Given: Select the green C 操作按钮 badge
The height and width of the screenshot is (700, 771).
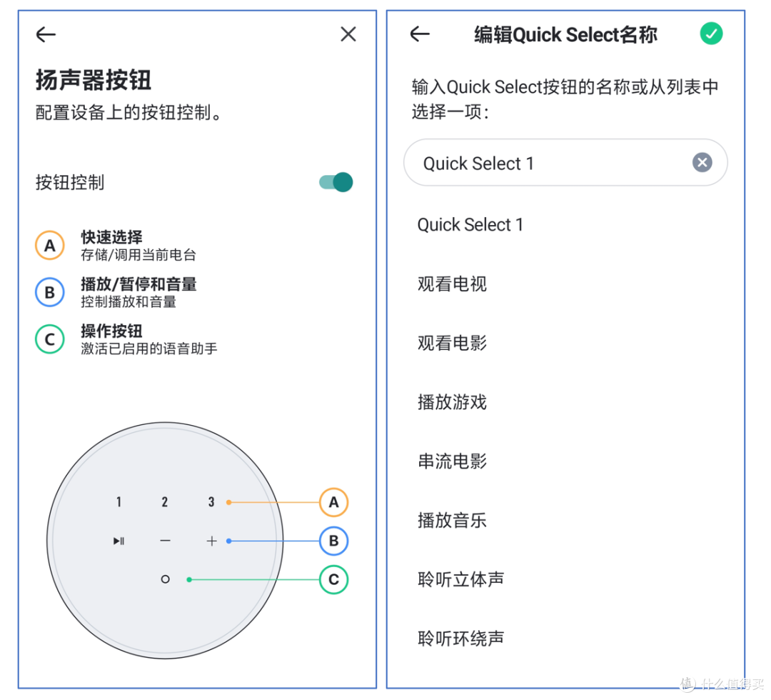Looking at the screenshot, I should point(50,339).
